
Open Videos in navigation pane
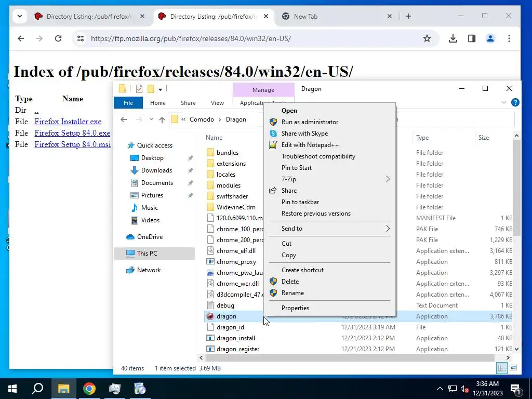[150, 220]
